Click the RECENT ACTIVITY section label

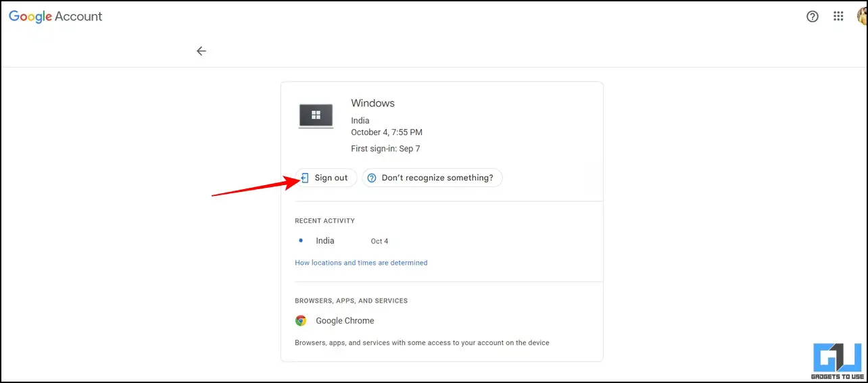click(324, 221)
